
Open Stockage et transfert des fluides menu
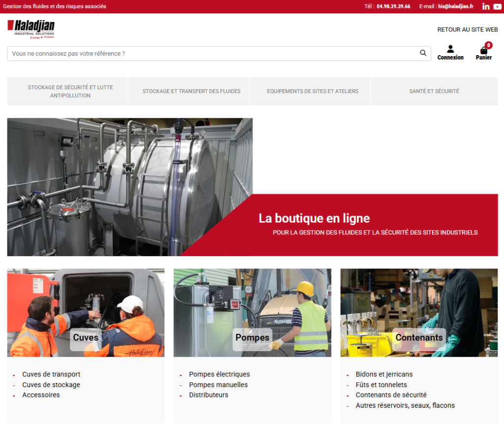(x=191, y=91)
